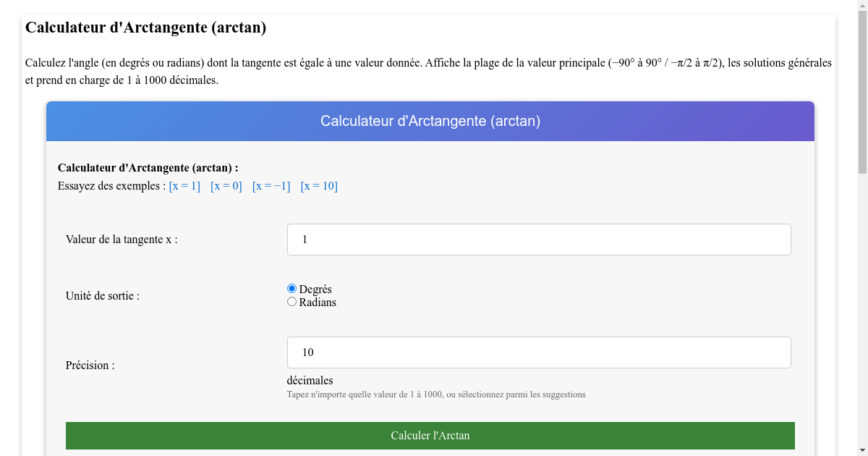Image resolution: width=868 pixels, height=456 pixels.
Task: Try the [x = 0] example
Action: [x=226, y=186]
